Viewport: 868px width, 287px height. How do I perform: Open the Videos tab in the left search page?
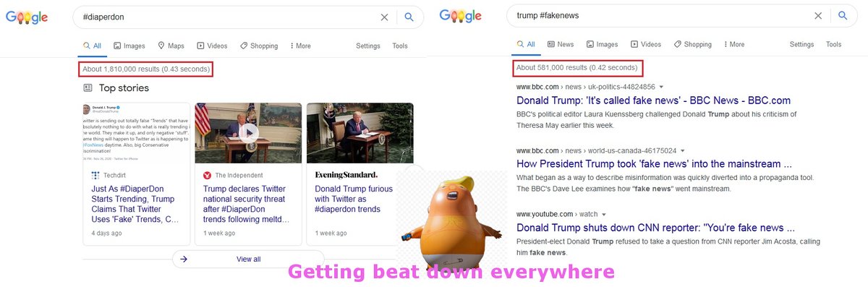[212, 46]
